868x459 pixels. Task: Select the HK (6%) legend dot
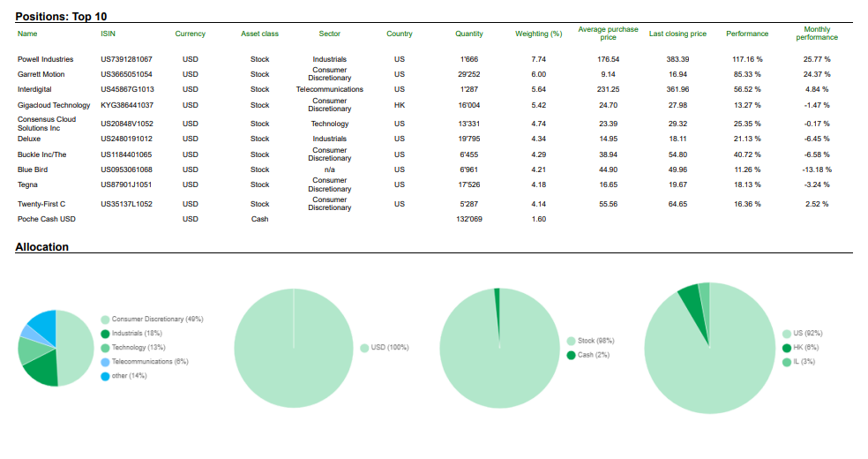(787, 348)
